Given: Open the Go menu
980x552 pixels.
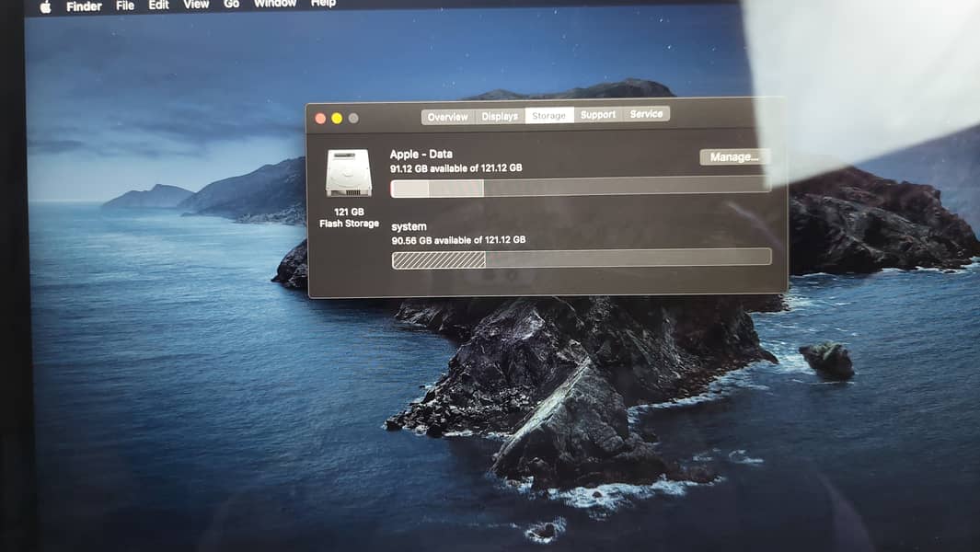Looking at the screenshot, I should pyautogui.click(x=231, y=4).
